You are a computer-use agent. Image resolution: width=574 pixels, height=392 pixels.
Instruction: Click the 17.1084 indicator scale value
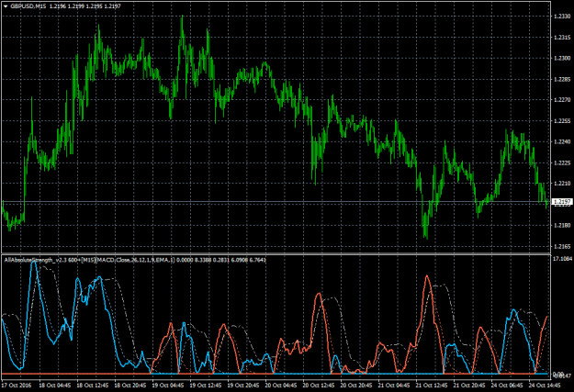click(x=562, y=259)
